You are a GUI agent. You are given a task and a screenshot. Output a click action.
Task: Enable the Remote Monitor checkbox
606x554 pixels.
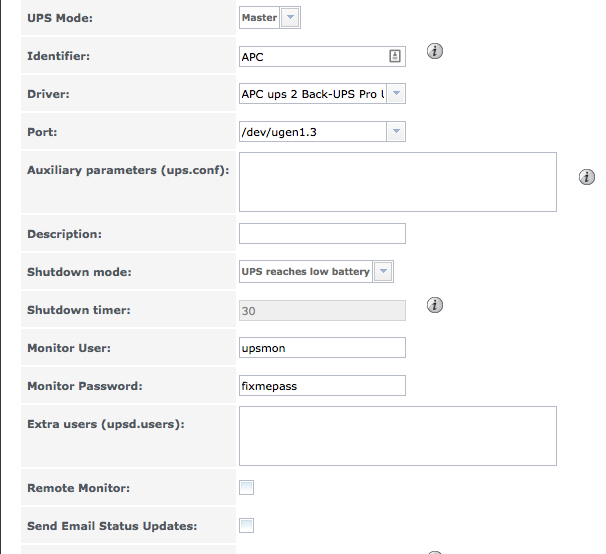(247, 488)
